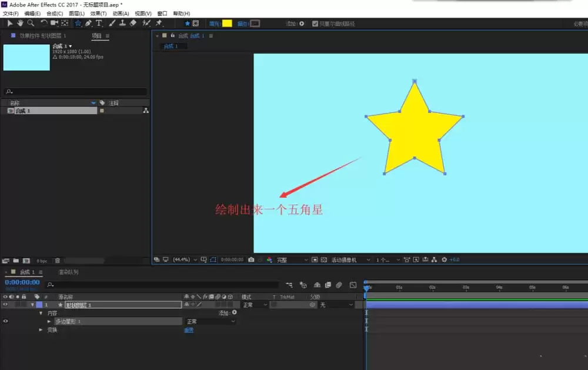Select the Hand tool
This screenshot has width=588, height=370.
pos(20,24)
